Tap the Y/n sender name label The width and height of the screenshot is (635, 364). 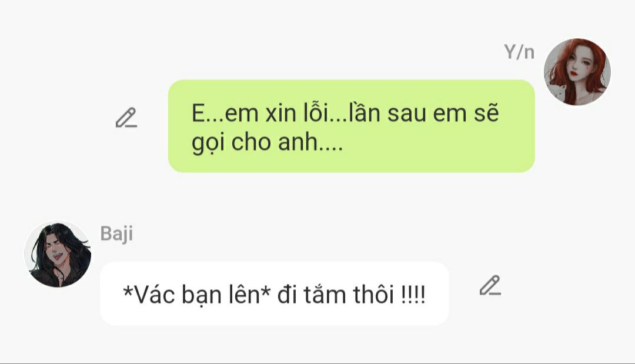click(519, 52)
